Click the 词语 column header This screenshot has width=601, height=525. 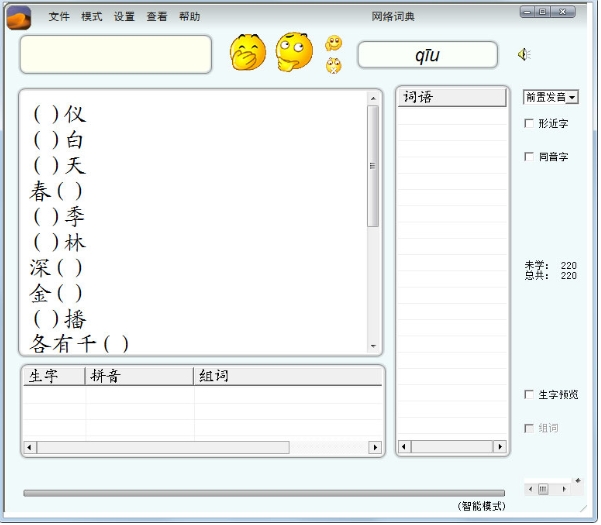(x=452, y=97)
